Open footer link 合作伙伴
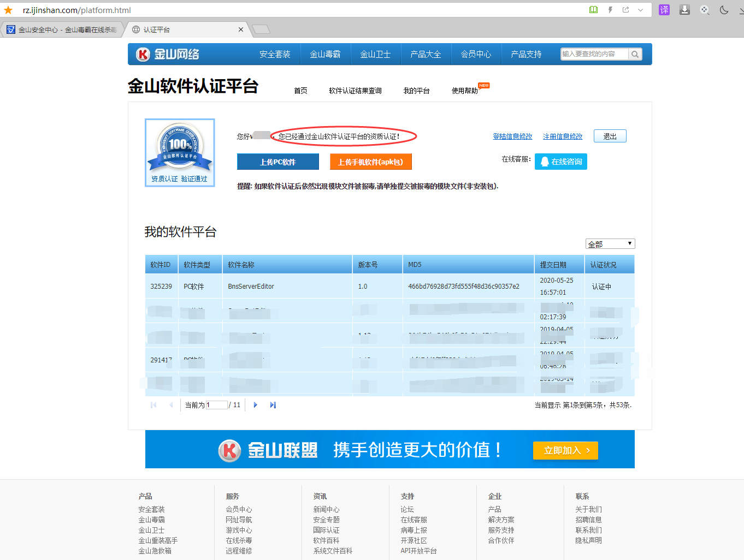This screenshot has width=744, height=560. point(501,540)
